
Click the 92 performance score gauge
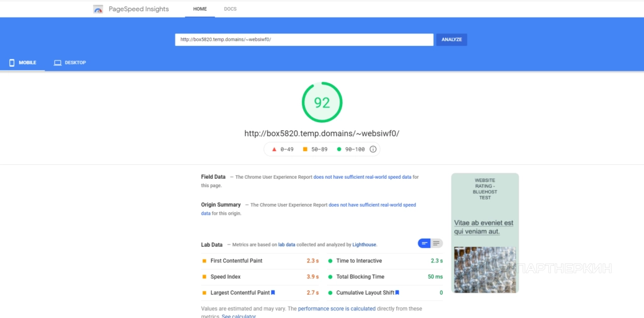322,103
